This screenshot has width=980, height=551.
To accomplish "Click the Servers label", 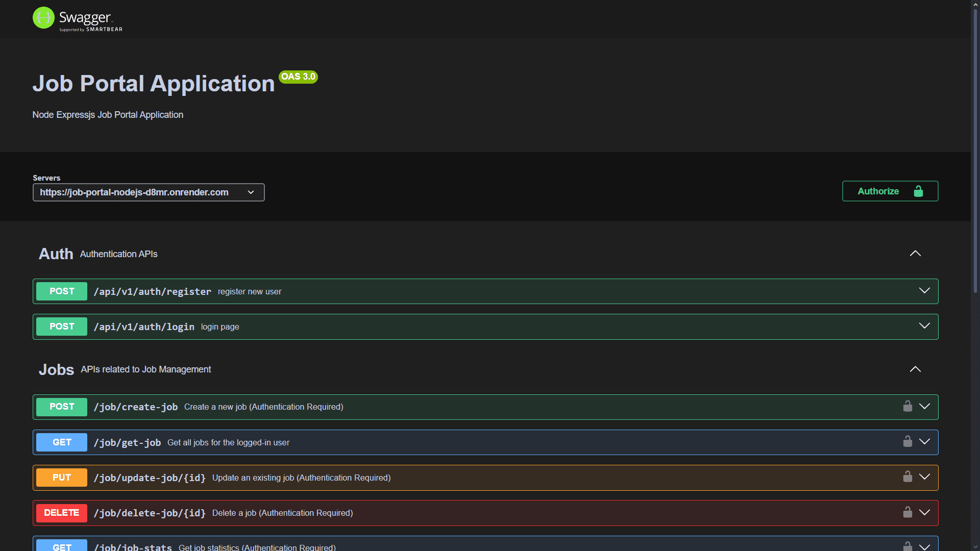I will coord(46,178).
